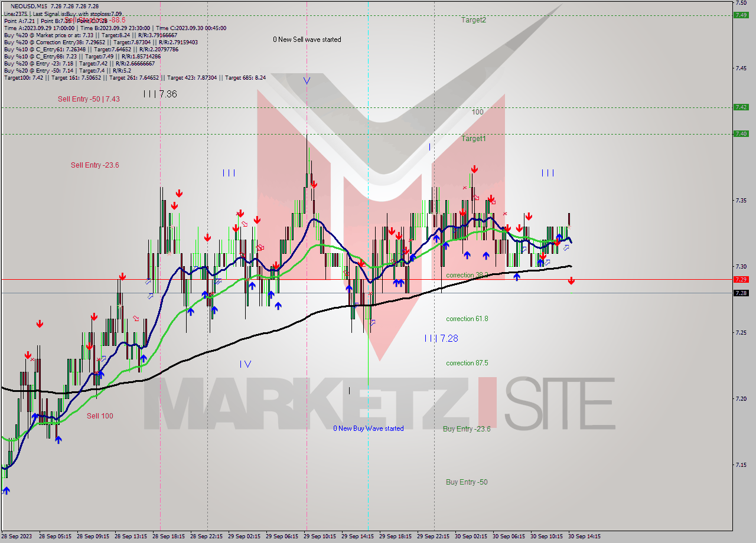The width and height of the screenshot is (756, 543).
Task: Click the 'Buy %20 @ Market price' line
Action: click(92, 35)
